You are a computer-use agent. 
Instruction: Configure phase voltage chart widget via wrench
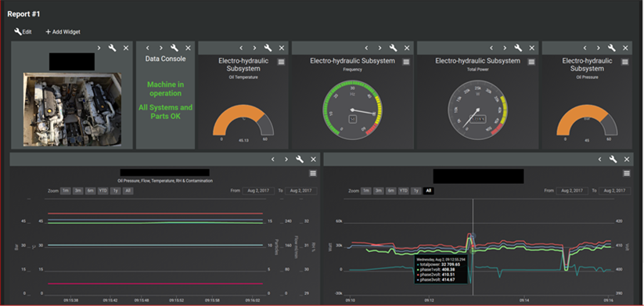613,160
